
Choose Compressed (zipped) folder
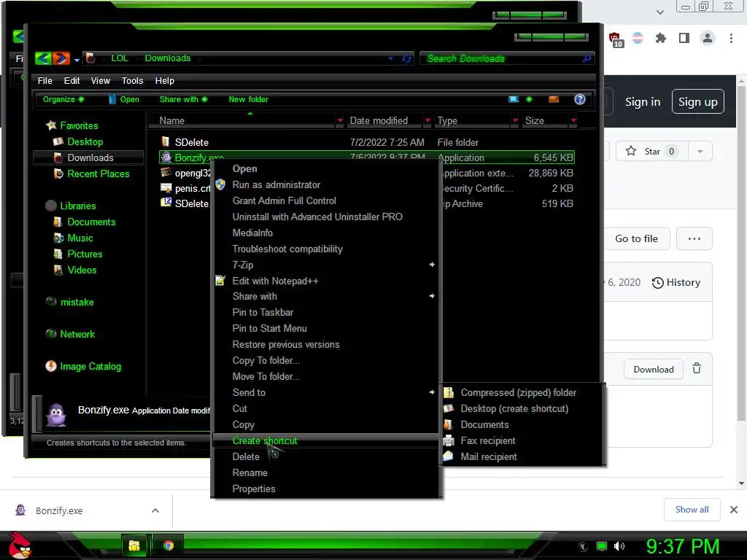519,393
